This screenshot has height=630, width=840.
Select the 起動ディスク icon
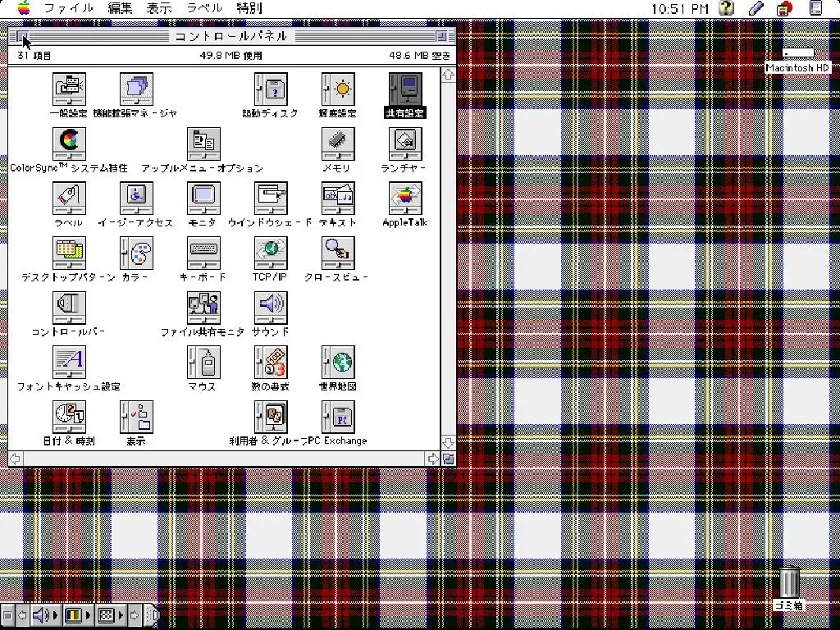click(x=271, y=89)
